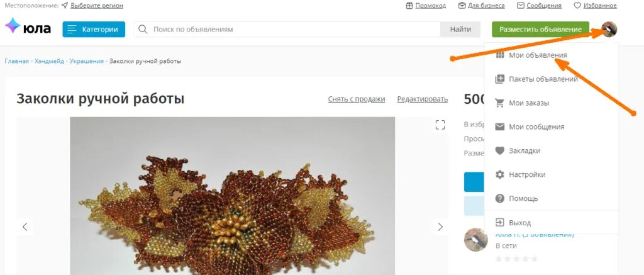Click the Разместить объявление button
The height and width of the screenshot is (275, 644).
pos(540,29)
